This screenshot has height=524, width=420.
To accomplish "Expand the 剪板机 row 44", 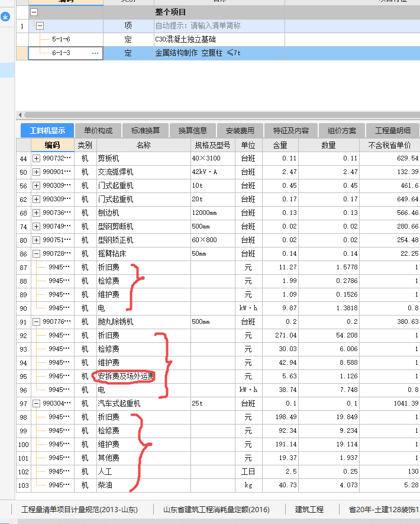I will click(36, 159).
